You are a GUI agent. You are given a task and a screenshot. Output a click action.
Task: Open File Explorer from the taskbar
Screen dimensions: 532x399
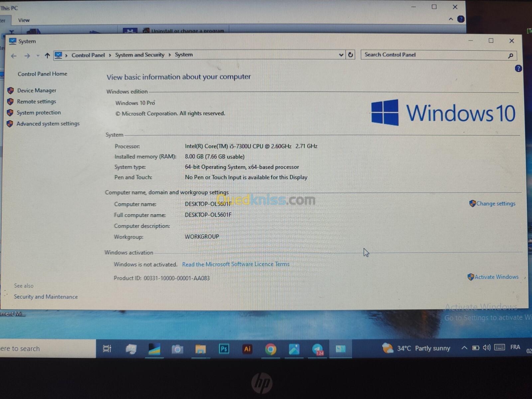point(200,349)
